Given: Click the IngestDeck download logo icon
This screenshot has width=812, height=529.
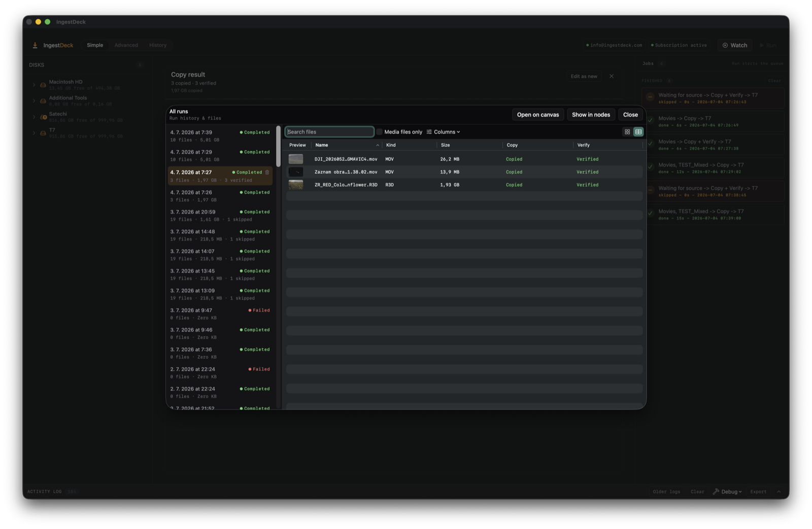Looking at the screenshot, I should pyautogui.click(x=35, y=45).
